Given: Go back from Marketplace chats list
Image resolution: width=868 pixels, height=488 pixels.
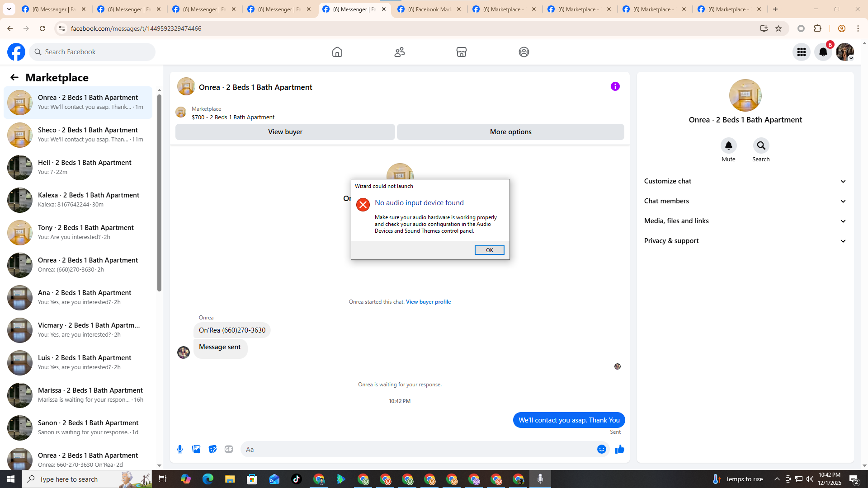Looking at the screenshot, I should (14, 78).
